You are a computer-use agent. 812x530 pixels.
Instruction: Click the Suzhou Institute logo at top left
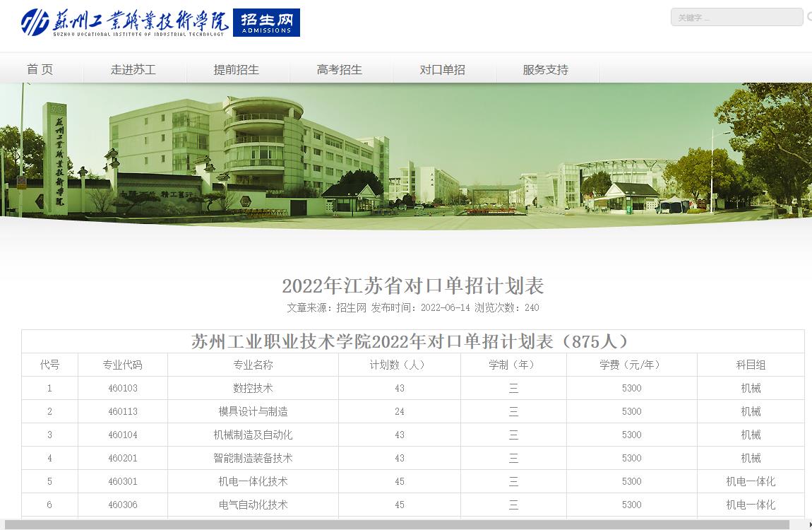coord(124,23)
